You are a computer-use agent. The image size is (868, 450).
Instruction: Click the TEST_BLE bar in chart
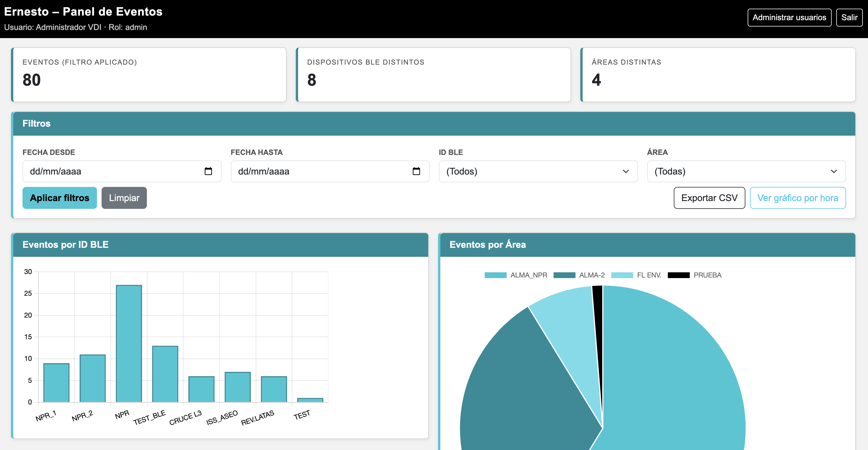[165, 374]
